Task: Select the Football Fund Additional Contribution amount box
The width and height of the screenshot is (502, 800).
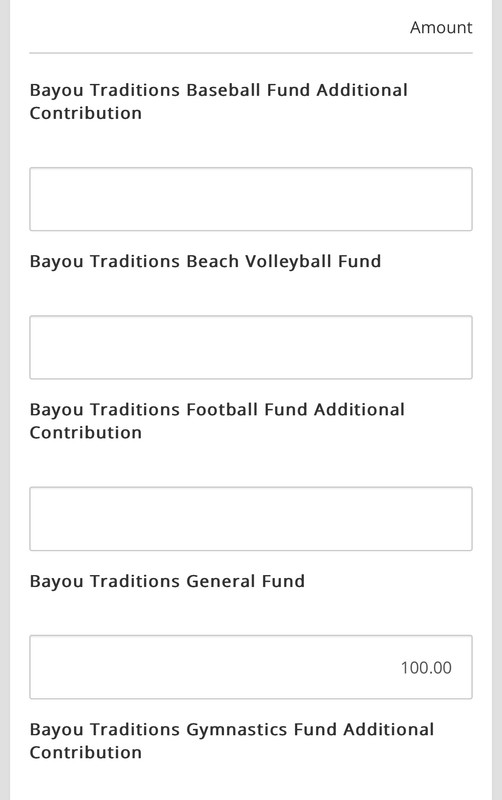Action: pos(250,519)
